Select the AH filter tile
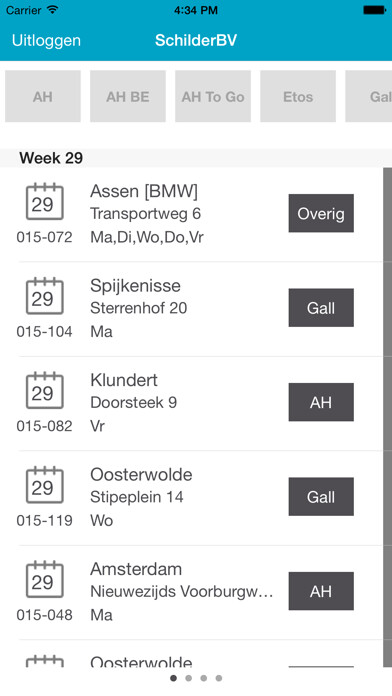This screenshot has height=696, width=392. 43,96
